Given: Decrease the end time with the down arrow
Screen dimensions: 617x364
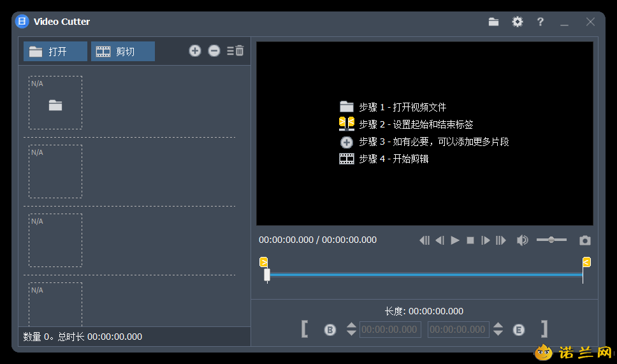Looking at the screenshot, I should (498, 333).
